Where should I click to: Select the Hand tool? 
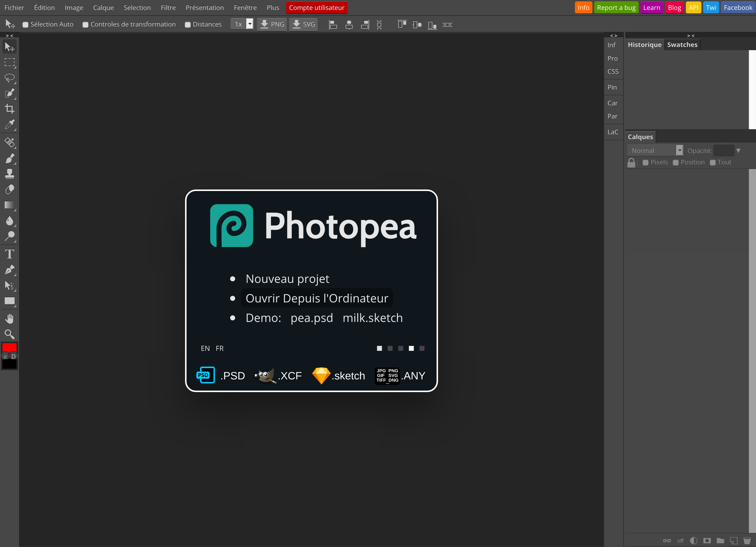coord(10,319)
